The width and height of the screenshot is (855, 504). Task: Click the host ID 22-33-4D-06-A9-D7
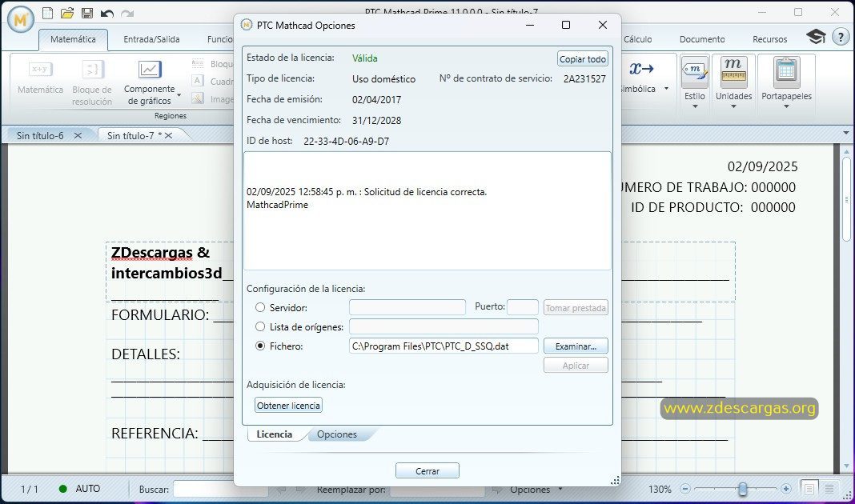pyautogui.click(x=347, y=141)
